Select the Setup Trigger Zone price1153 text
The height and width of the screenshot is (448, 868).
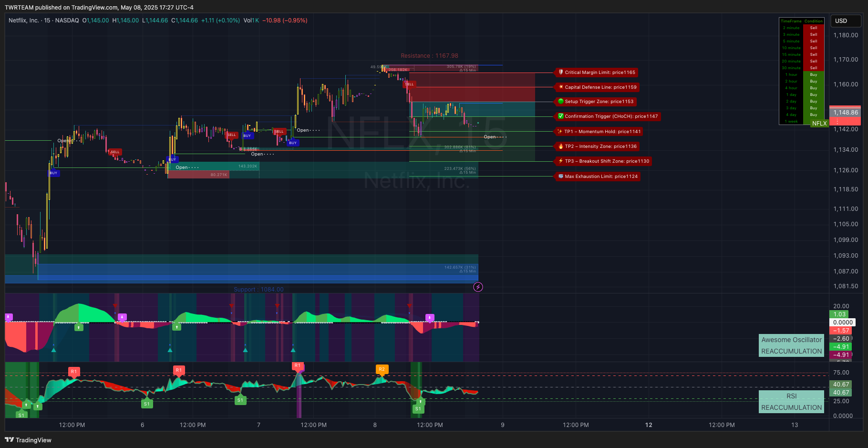click(599, 102)
